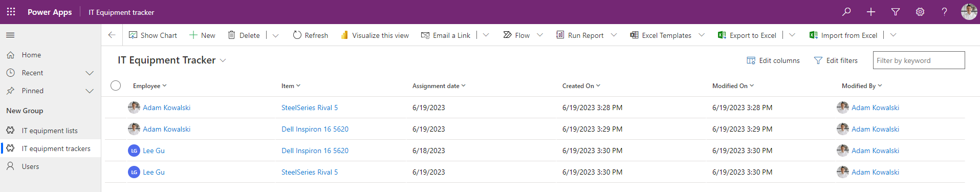Click the search magnifier icon in header

pos(847,12)
